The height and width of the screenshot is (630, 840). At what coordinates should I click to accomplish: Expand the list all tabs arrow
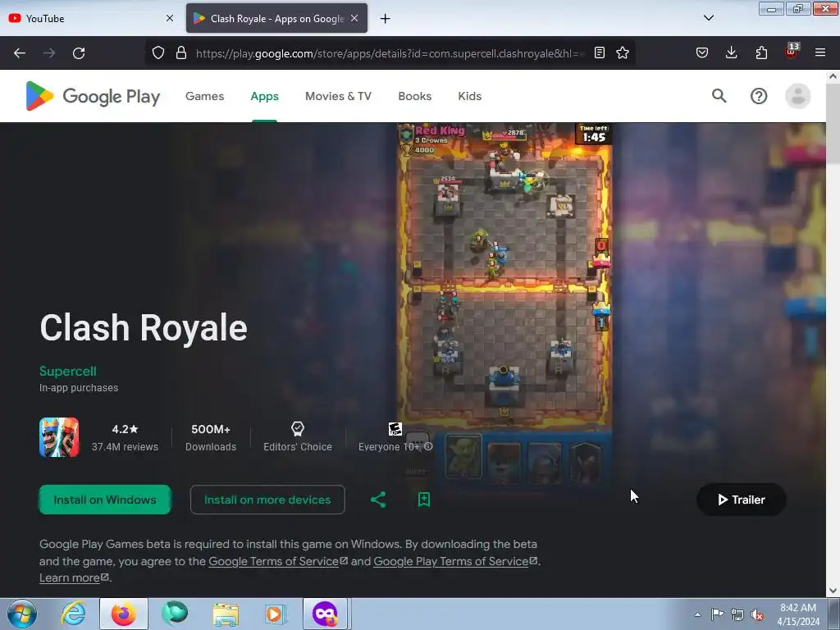[708, 18]
